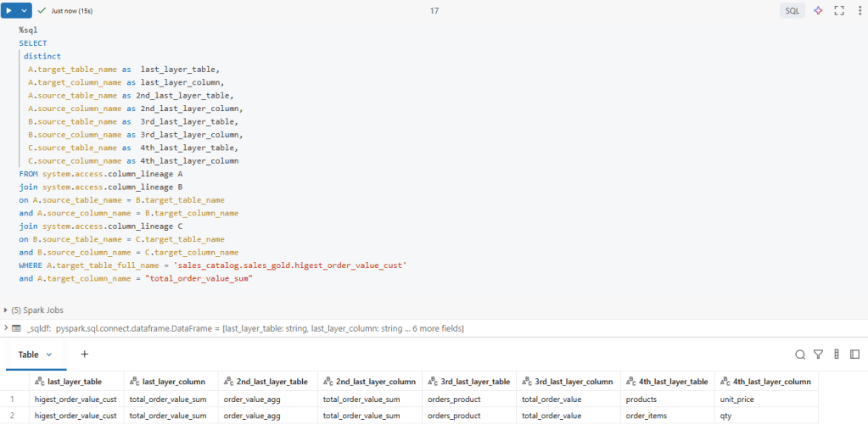Enter fullscreen mode for this cell
Screen dimensions: 868x436
(x=839, y=10)
